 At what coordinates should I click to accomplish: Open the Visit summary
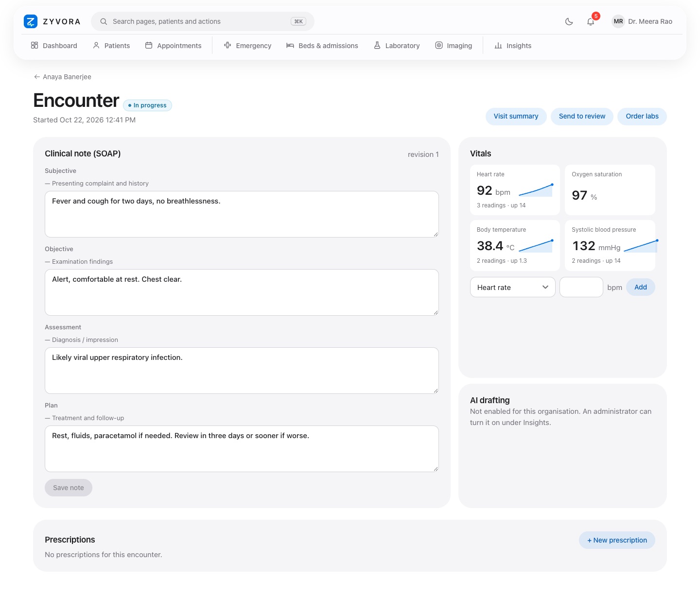(x=516, y=117)
